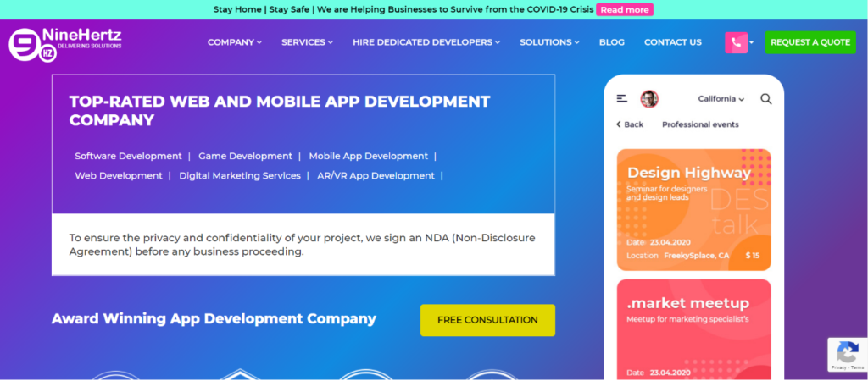
Task: Click the reCAPTCHA badge
Action: tap(847, 355)
